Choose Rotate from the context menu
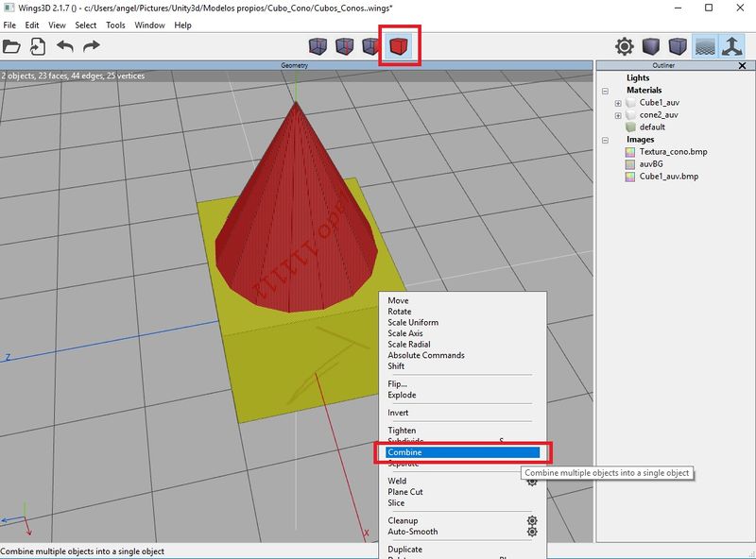 400,312
